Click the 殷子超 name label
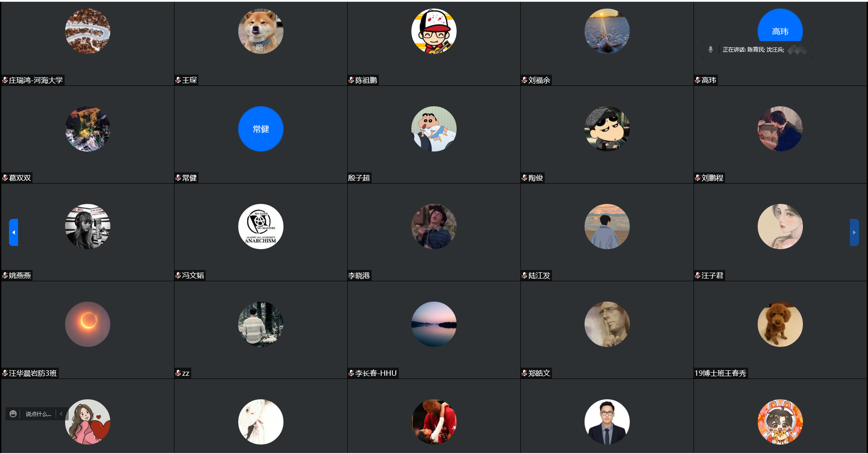Screen dimensions: 868x454 (x=359, y=178)
